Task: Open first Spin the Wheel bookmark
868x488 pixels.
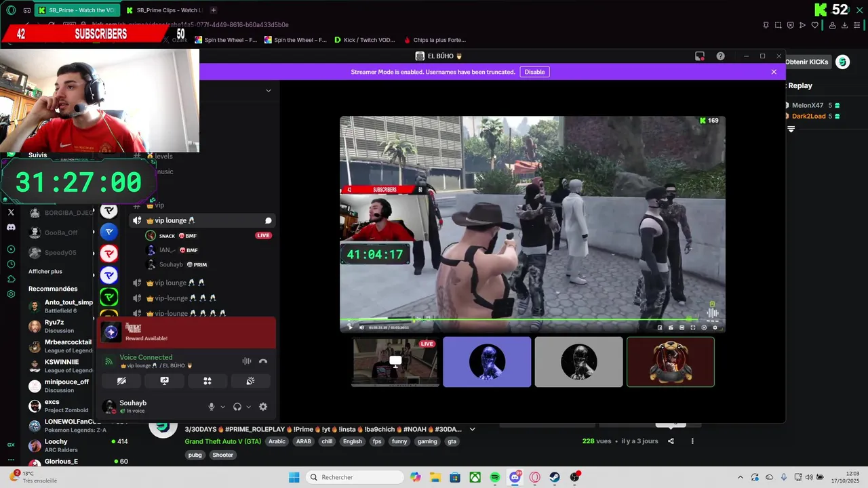Action: pyautogui.click(x=226, y=40)
